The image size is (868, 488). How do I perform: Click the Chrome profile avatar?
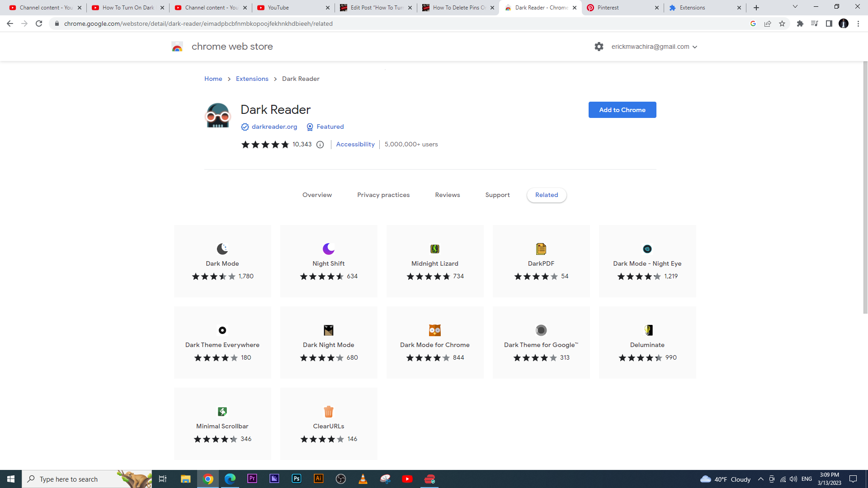pos(844,23)
